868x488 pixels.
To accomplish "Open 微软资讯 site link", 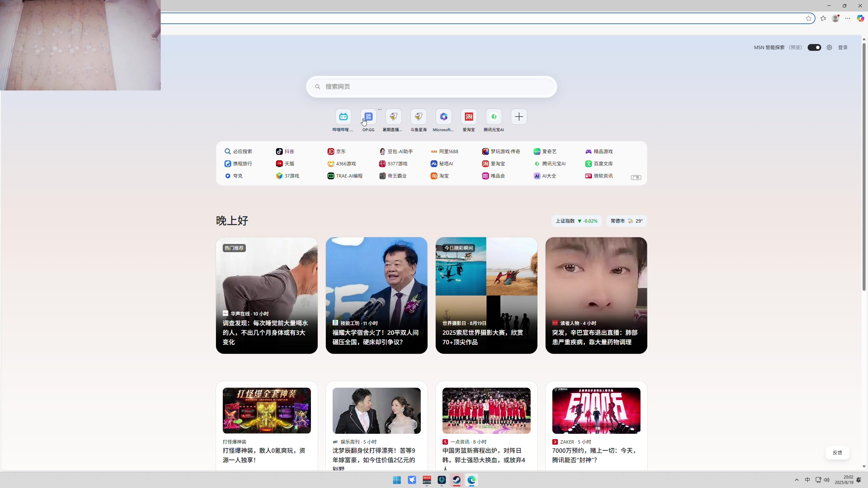I will 599,176.
